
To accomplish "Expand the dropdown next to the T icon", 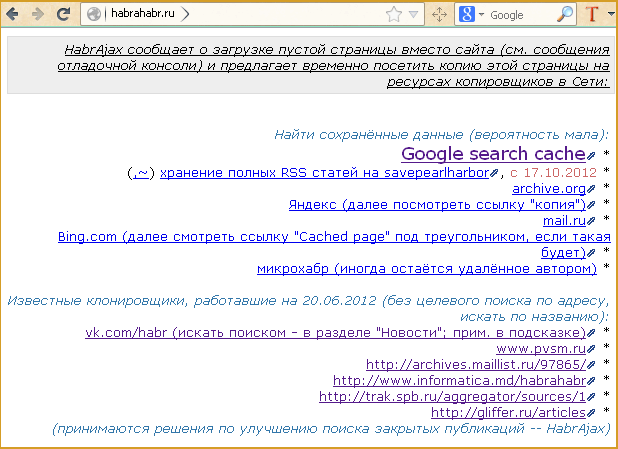I will (x=611, y=14).
